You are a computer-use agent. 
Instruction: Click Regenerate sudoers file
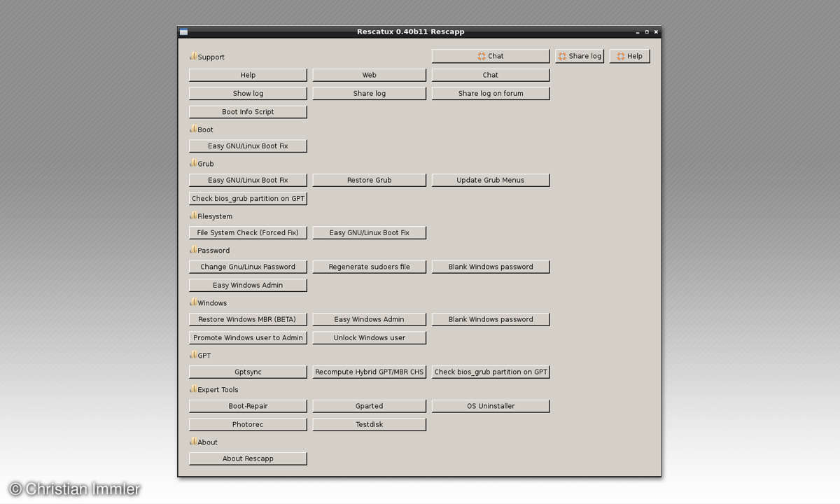click(369, 267)
